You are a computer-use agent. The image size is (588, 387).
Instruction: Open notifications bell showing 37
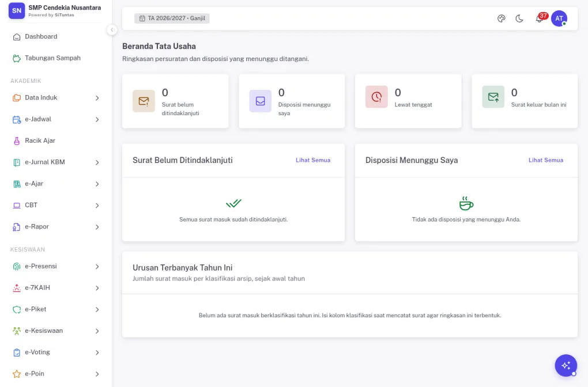[540, 18]
